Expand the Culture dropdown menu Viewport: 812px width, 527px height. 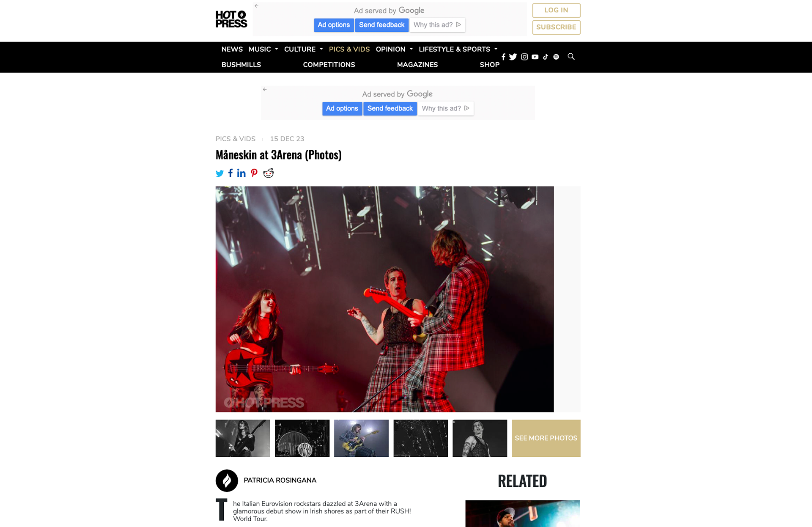pos(303,49)
